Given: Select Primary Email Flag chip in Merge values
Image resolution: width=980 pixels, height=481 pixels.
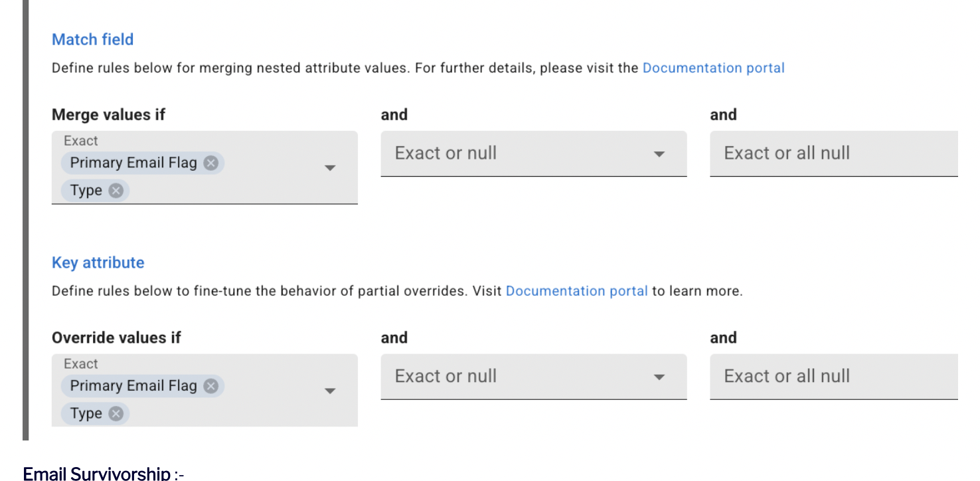Looking at the screenshot, I should click(x=133, y=163).
